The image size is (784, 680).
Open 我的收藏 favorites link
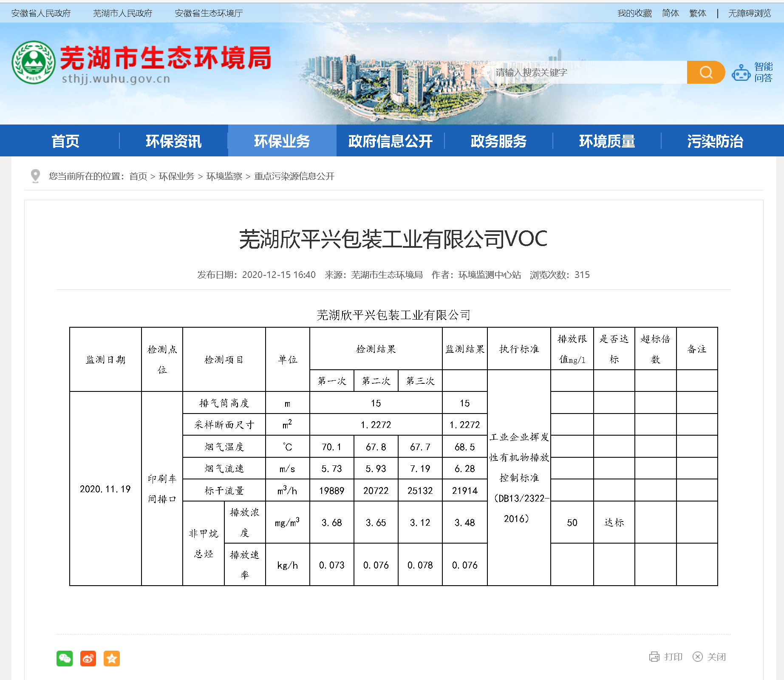pyautogui.click(x=634, y=13)
